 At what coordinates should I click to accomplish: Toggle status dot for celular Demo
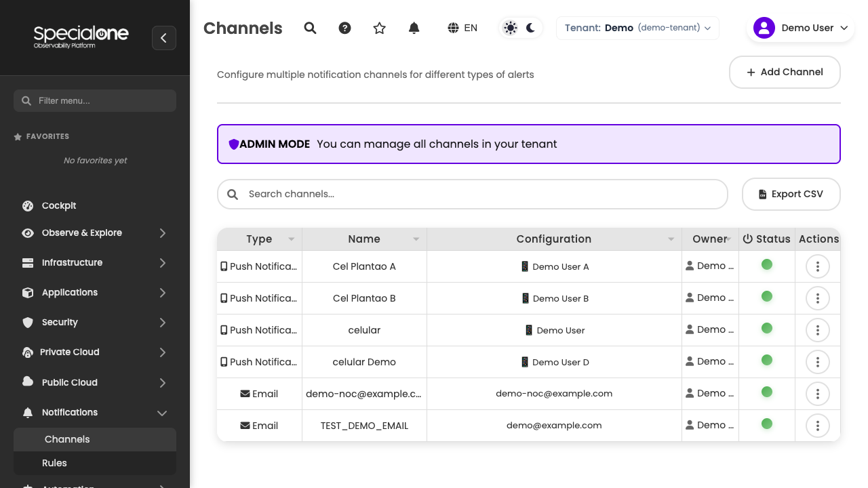coord(767,360)
